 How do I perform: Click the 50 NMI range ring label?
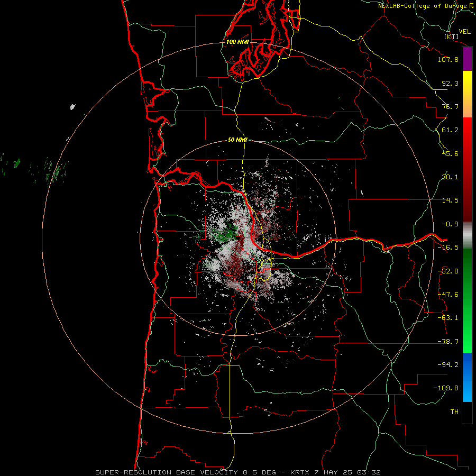[x=237, y=140]
